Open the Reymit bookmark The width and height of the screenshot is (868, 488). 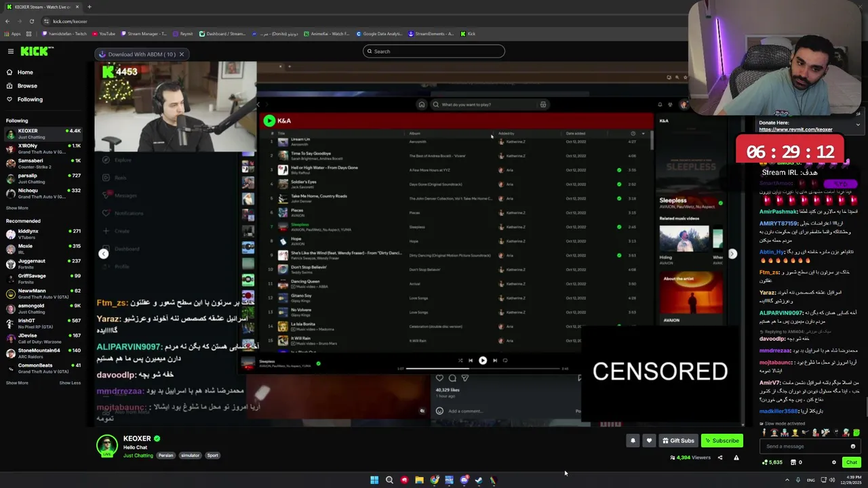coord(183,34)
